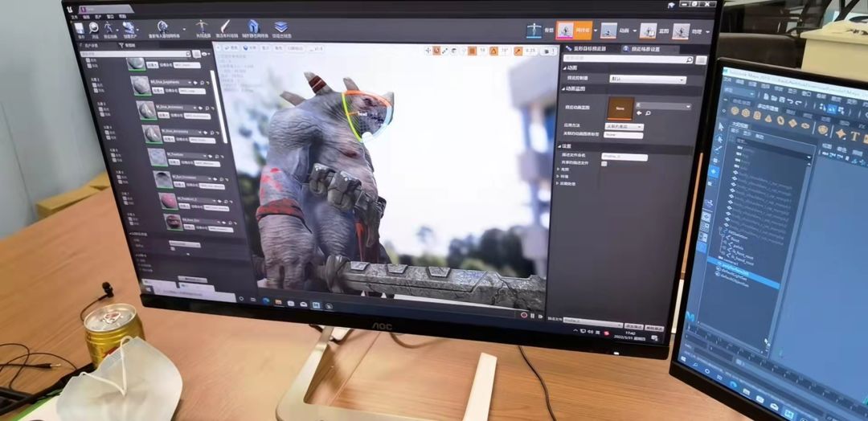Screen dimensions: 868x421
Task: Click the Save icon in Unreal toolbar
Action: pyautogui.click(x=80, y=29)
